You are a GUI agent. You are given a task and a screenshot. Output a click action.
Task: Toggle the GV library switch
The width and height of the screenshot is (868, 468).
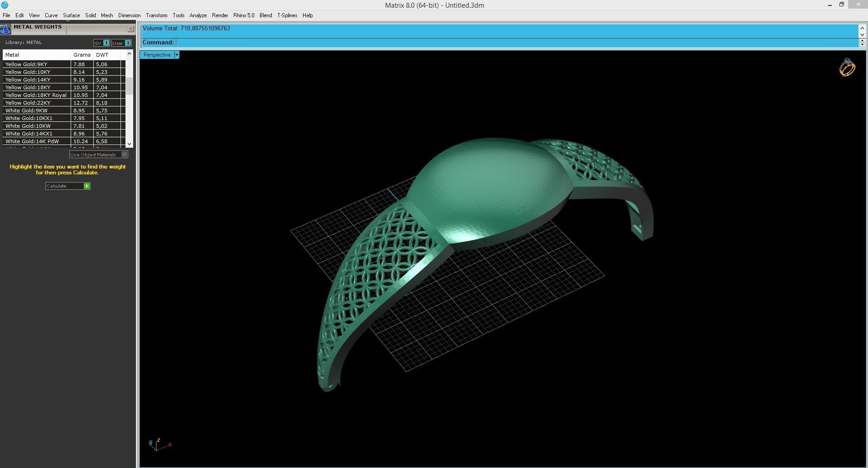(101, 43)
